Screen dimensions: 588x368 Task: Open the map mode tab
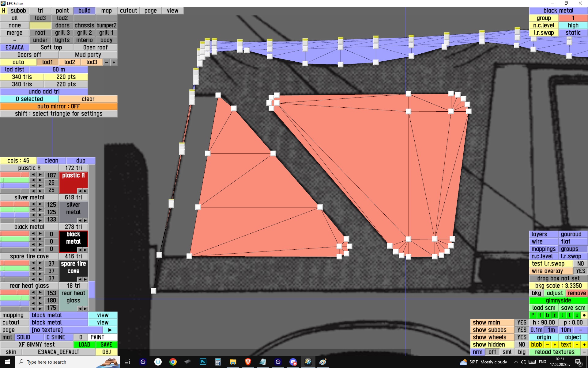(x=106, y=11)
